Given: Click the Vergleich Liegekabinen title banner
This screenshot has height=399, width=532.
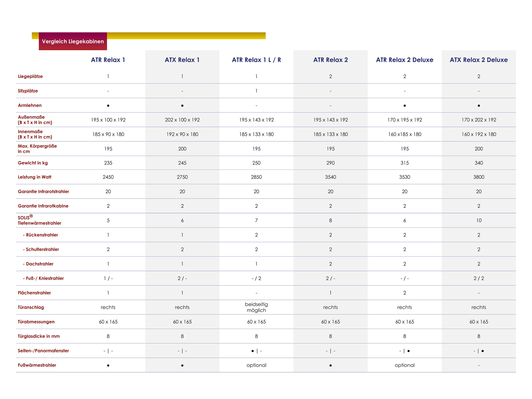Looking at the screenshot, I should point(73,41).
